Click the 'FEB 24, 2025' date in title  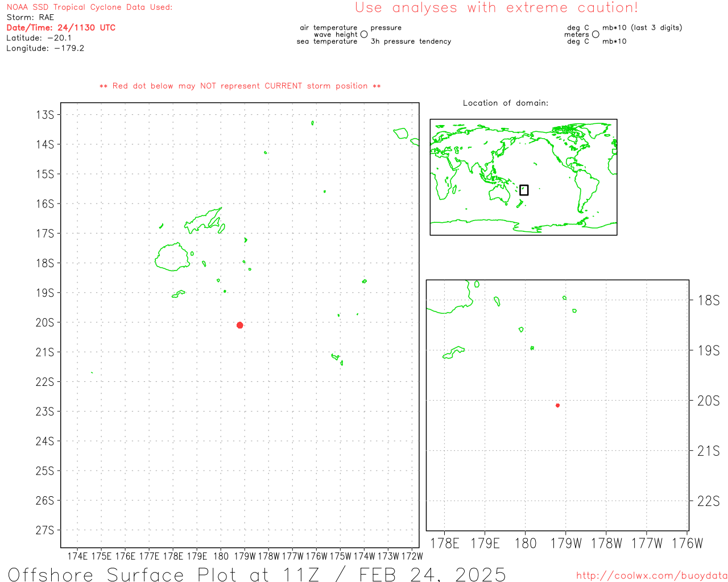pyautogui.click(x=432, y=574)
